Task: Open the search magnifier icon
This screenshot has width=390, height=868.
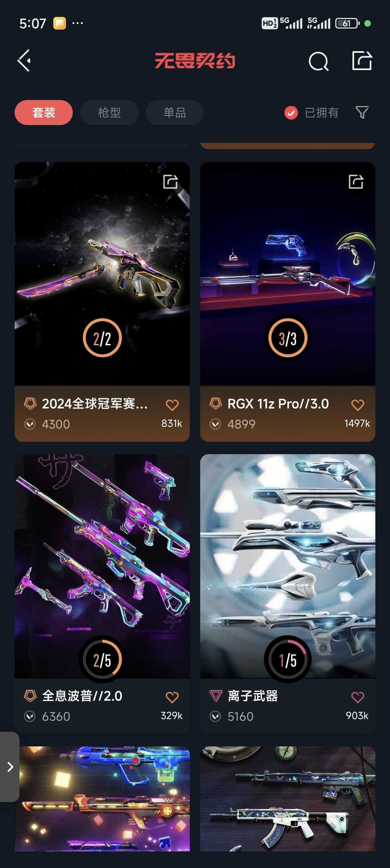Action: pos(318,61)
